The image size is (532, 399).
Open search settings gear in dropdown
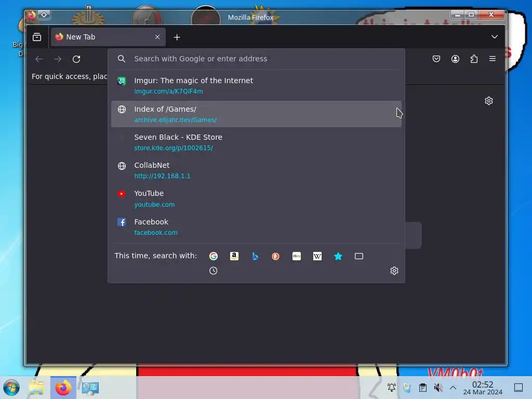[x=394, y=271]
